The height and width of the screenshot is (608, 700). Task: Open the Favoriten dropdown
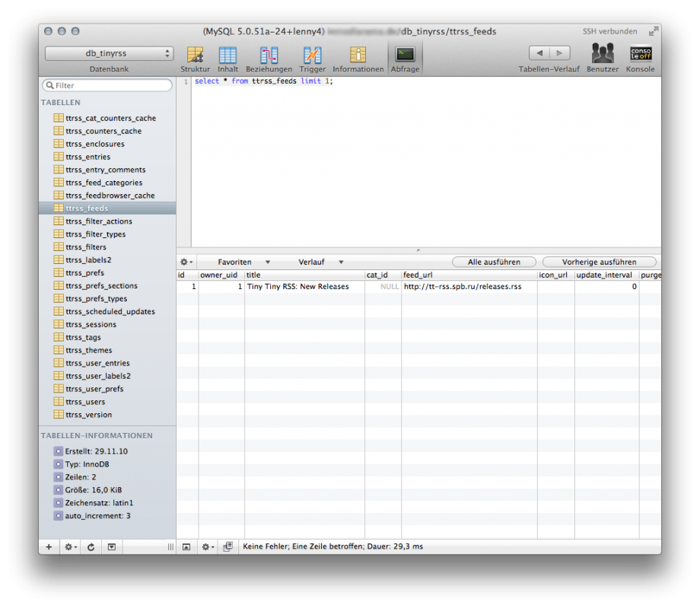(243, 262)
